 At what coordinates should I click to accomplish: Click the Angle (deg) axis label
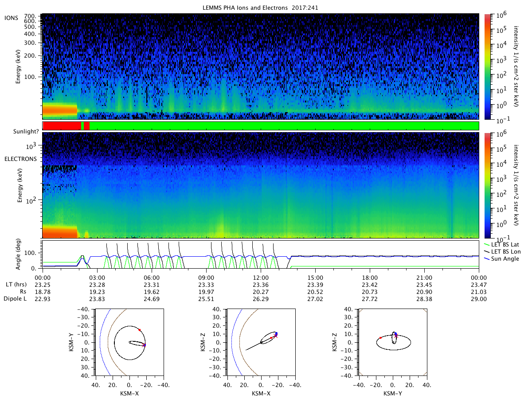click(20, 254)
